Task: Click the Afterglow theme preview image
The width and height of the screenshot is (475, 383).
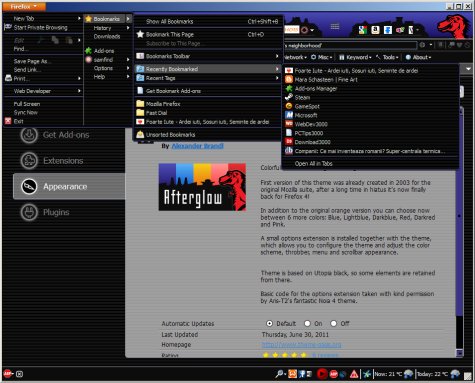Action: pos(202,187)
